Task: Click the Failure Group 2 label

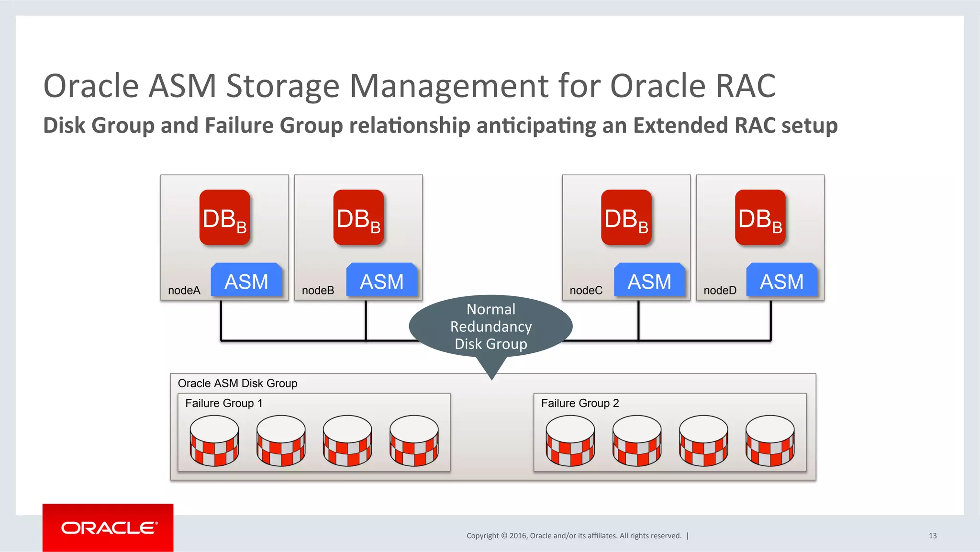Action: 579,403
